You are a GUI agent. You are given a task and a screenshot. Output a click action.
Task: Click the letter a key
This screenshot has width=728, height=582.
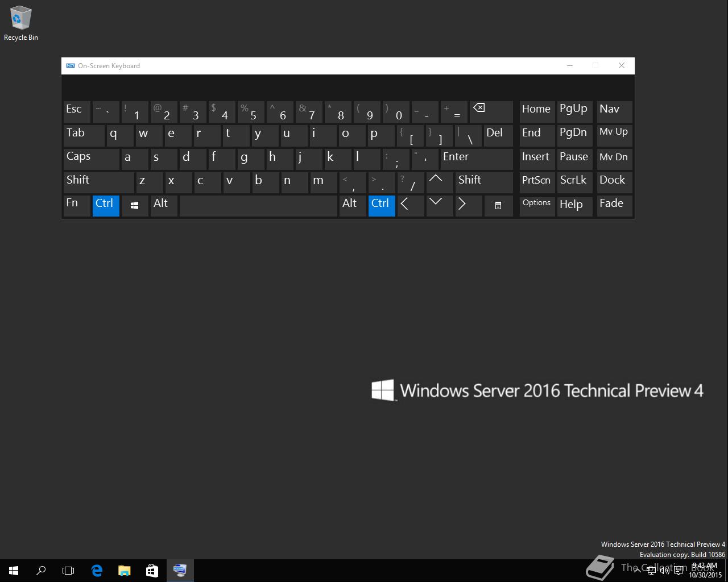[x=135, y=159]
